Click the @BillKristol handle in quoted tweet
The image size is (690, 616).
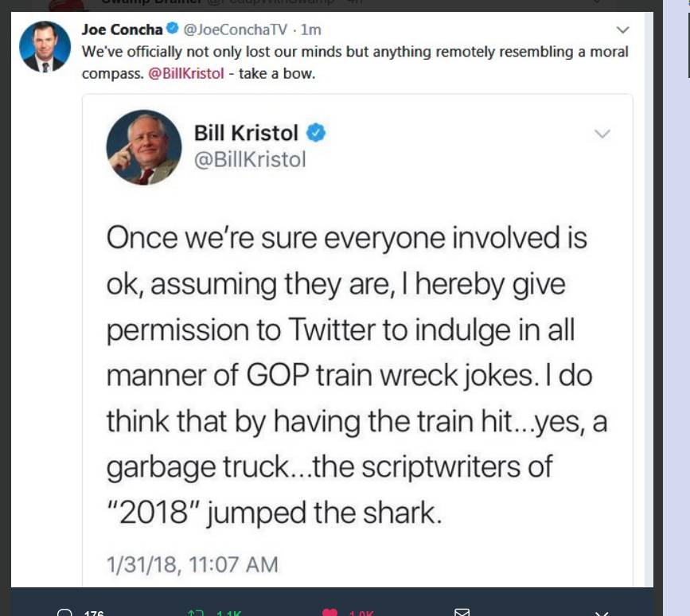(x=250, y=159)
